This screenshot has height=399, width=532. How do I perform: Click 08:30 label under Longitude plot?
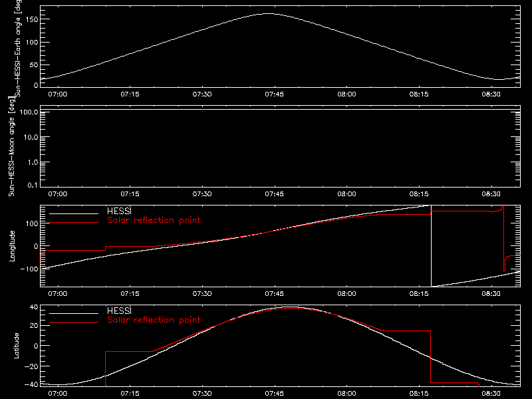(x=491, y=293)
